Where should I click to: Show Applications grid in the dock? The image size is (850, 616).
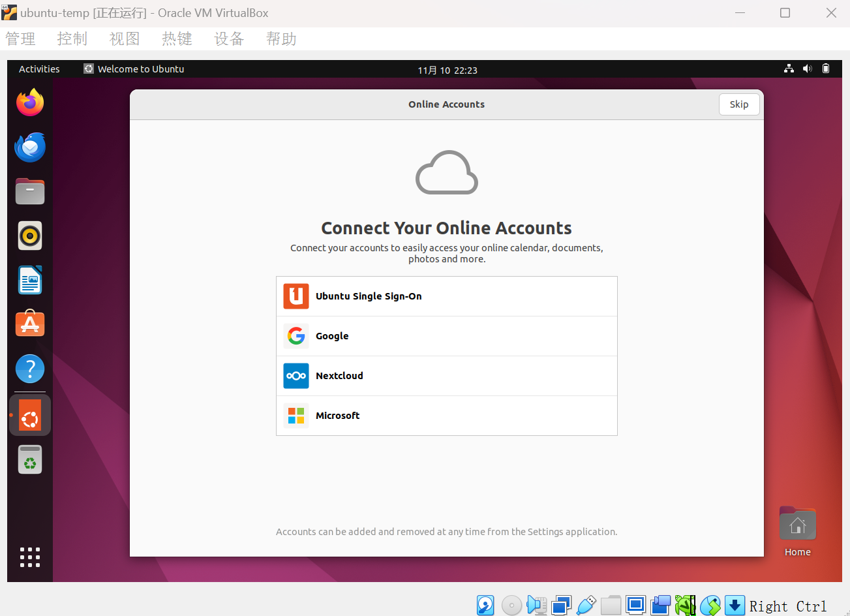[30, 557]
